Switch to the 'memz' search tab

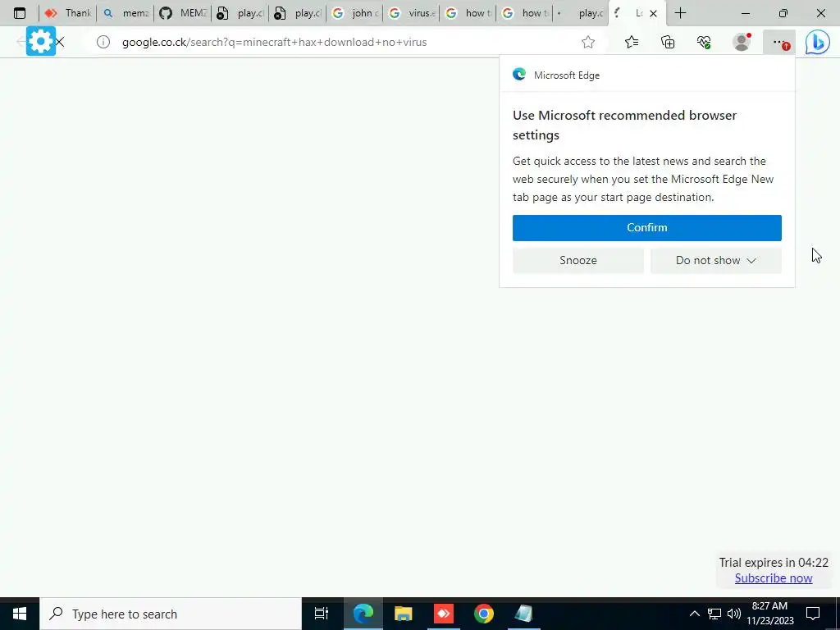pyautogui.click(x=126, y=13)
